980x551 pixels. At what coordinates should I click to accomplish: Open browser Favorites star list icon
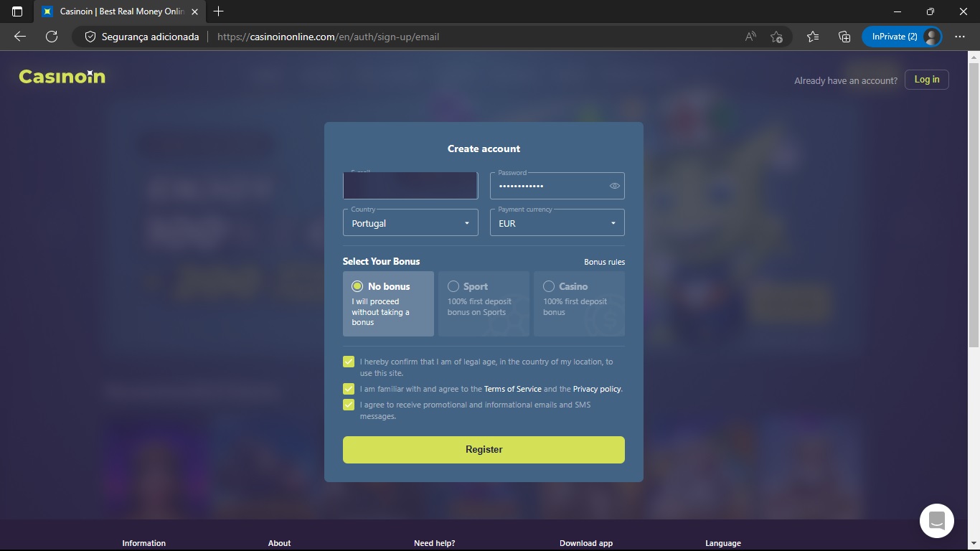[812, 37]
